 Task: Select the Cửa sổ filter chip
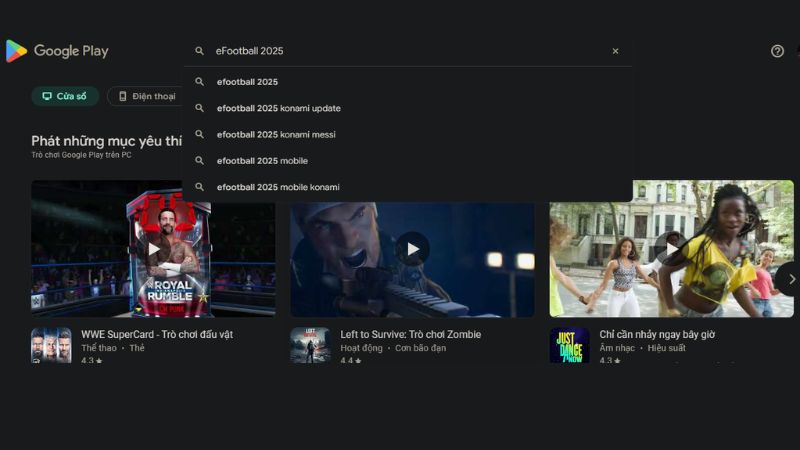click(x=65, y=96)
